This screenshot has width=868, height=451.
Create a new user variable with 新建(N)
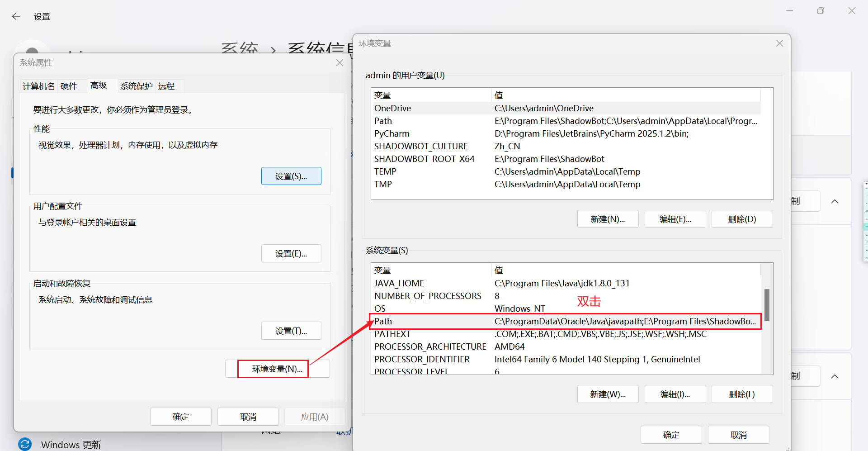[x=608, y=219]
